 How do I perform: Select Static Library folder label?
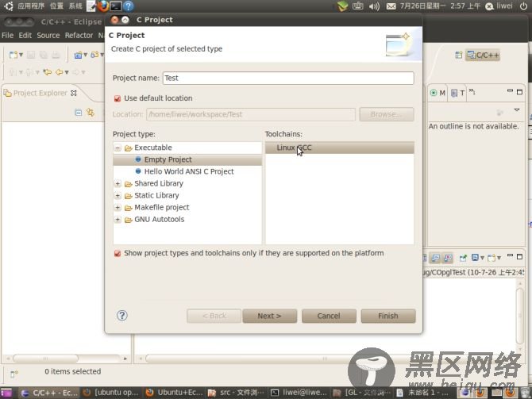pos(156,196)
